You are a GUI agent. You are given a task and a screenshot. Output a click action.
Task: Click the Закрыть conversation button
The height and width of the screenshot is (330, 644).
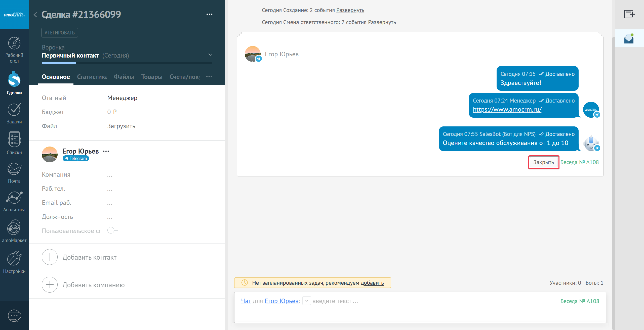pyautogui.click(x=543, y=162)
